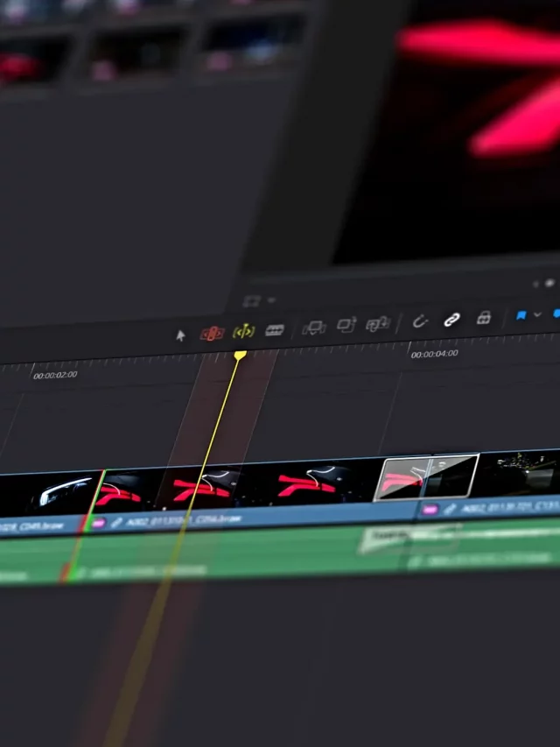Screen dimensions: 560x747
Task: Click the Overwrite Clip toolbar icon
Action: click(346, 325)
